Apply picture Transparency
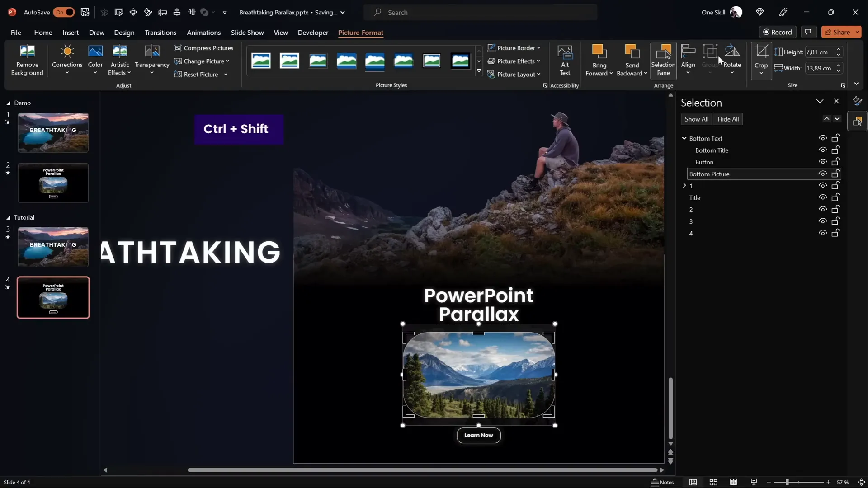Image resolution: width=868 pixels, height=488 pixels. 152,60
